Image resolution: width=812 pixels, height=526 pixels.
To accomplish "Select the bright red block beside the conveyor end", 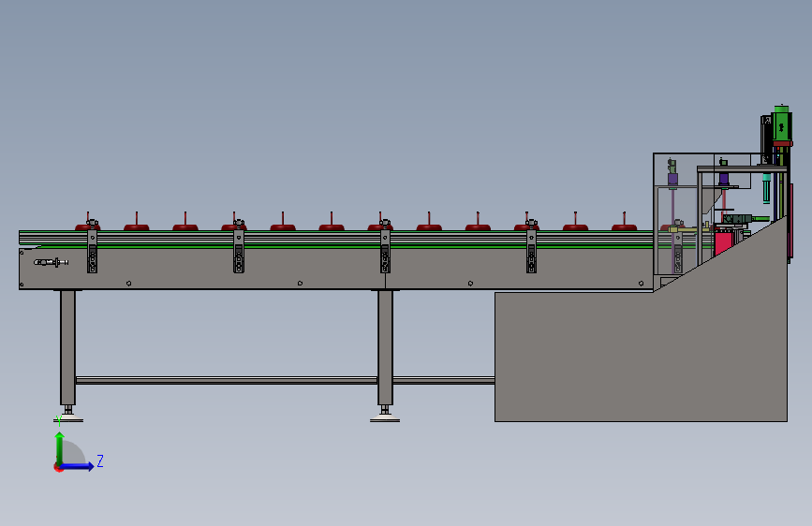I will pos(723,242).
